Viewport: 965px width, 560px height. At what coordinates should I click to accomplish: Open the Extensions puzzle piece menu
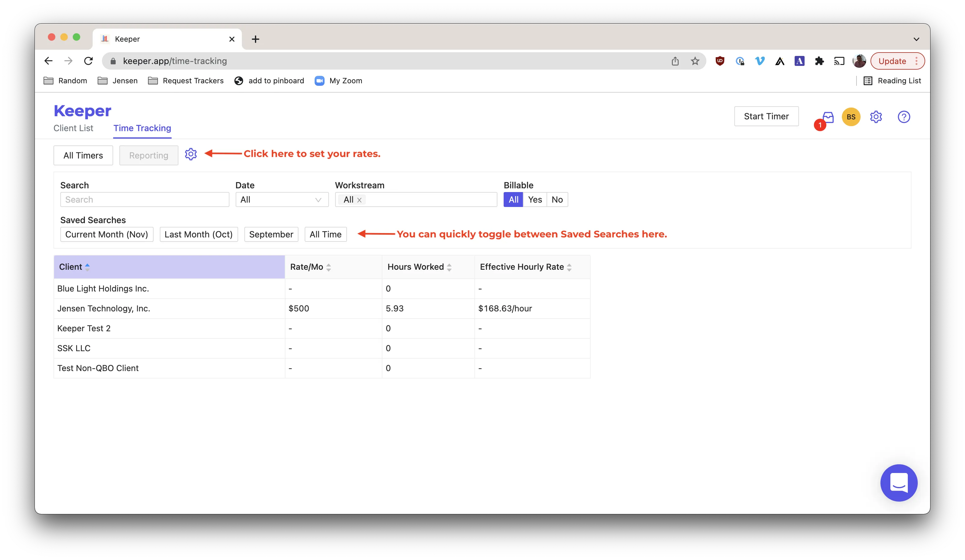point(819,61)
